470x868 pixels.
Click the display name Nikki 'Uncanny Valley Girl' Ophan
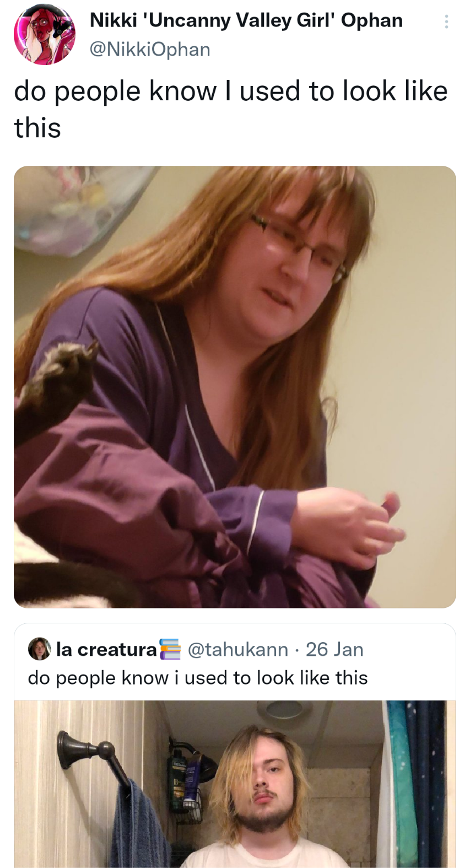pyautogui.click(x=246, y=20)
